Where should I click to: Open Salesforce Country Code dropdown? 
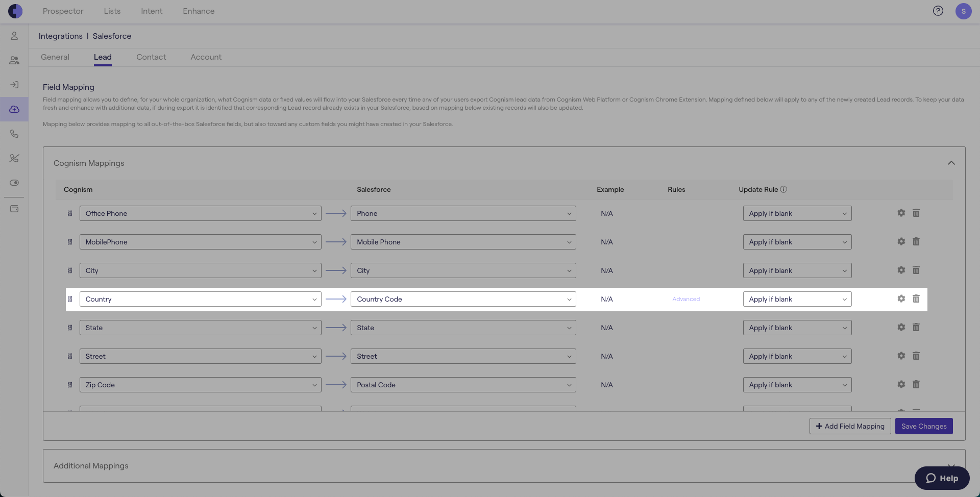pos(463,299)
